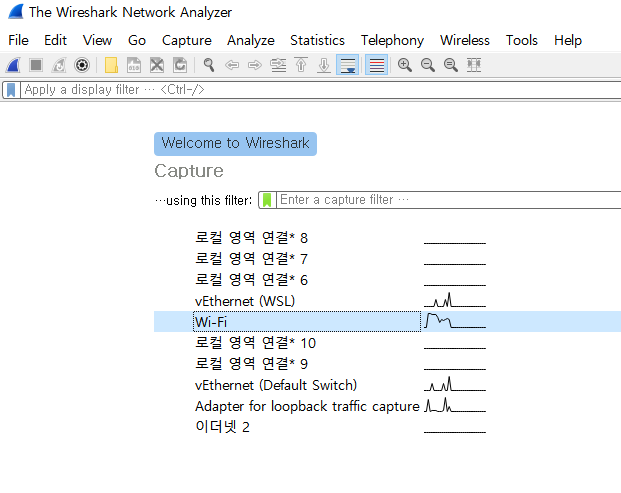Click the Stop capture square icon

[36, 65]
